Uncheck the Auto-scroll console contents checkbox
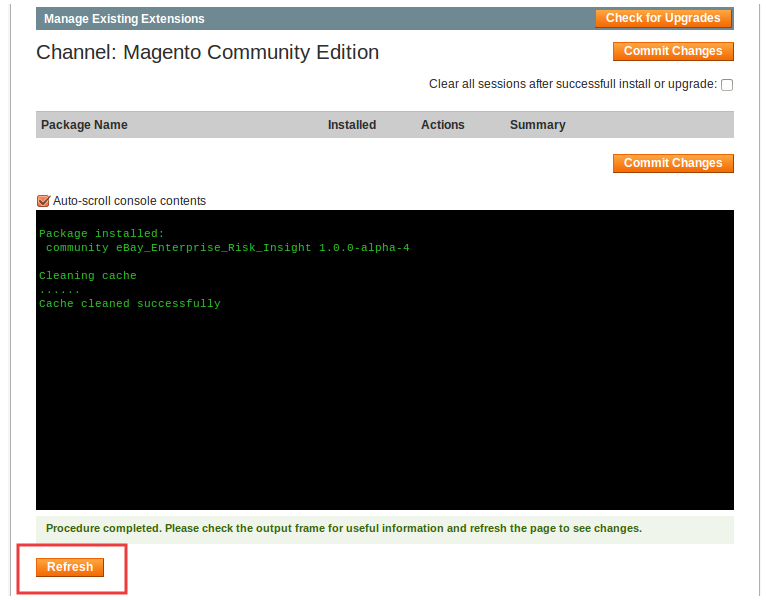 pos(43,201)
